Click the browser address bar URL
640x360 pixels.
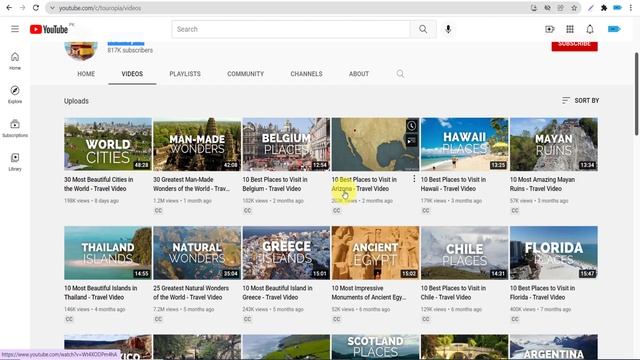(x=100, y=8)
